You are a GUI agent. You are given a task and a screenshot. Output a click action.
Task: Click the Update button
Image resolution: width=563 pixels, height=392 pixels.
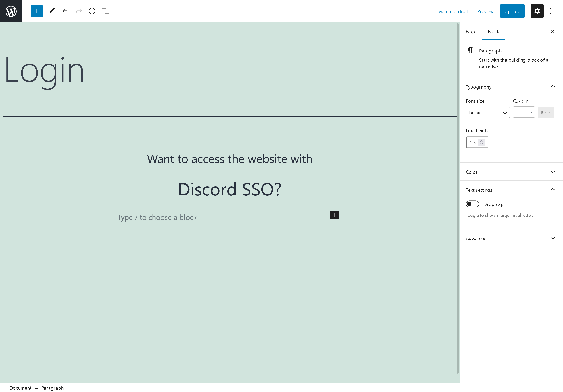click(x=512, y=11)
